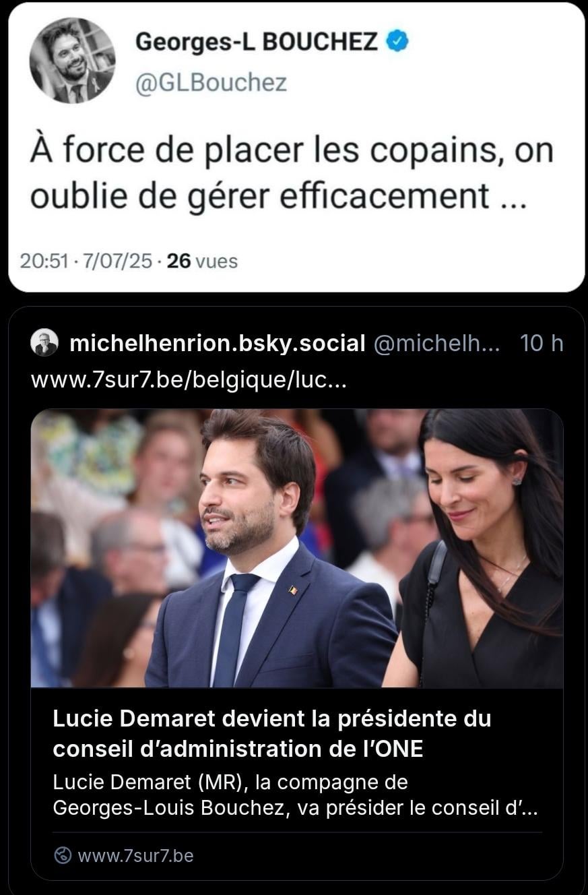Click the blue verified badge

[397, 42]
